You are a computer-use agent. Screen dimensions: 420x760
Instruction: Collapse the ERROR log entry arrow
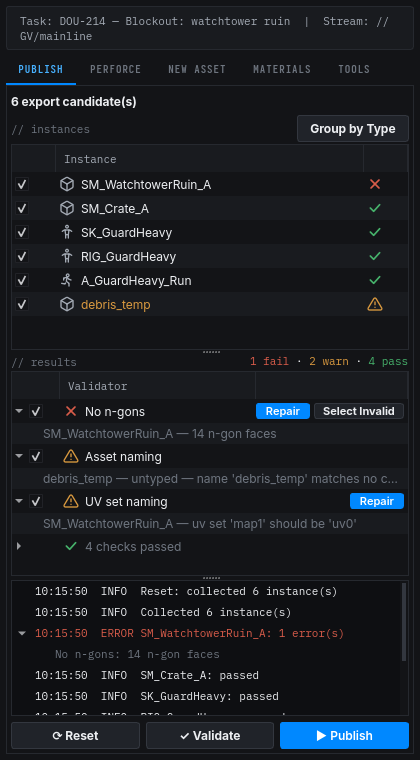click(22, 633)
